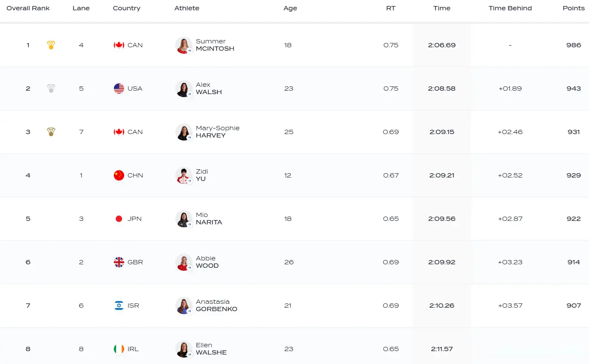Open Alex Walsh's athlete thumbnail

point(183,89)
